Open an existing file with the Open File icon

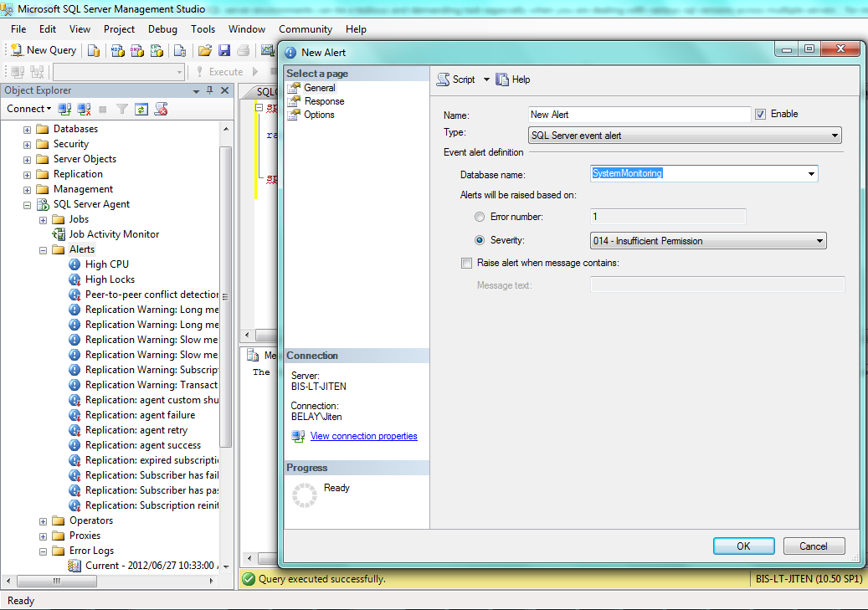pos(204,50)
